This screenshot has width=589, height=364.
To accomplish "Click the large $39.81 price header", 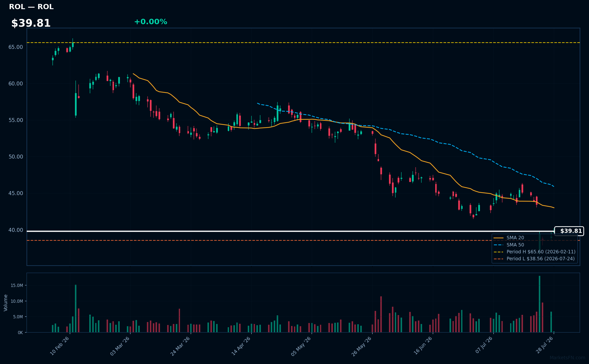I will tap(31, 23).
